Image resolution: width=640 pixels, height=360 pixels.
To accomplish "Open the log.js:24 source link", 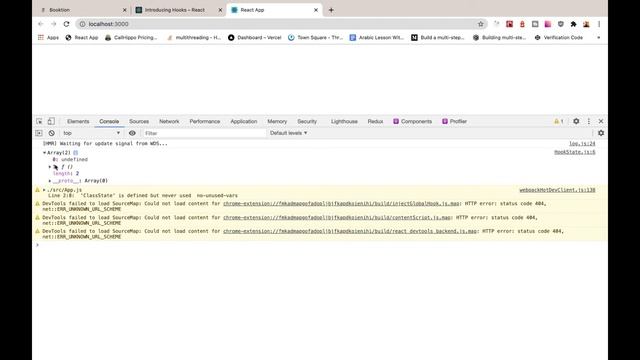I will tap(582, 144).
